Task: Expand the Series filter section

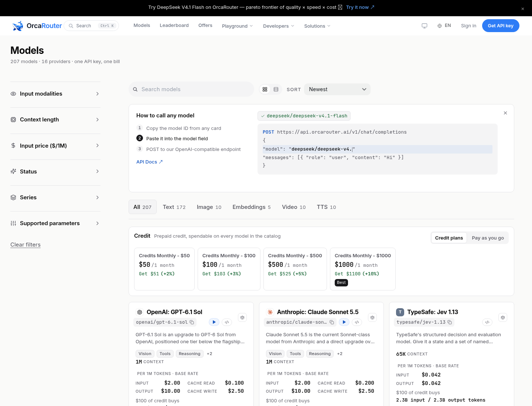Action: point(55,197)
